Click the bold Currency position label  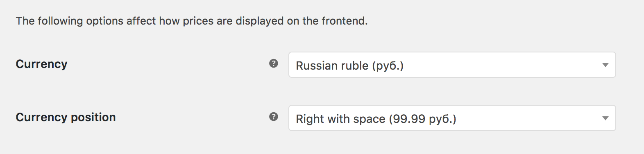(66, 118)
